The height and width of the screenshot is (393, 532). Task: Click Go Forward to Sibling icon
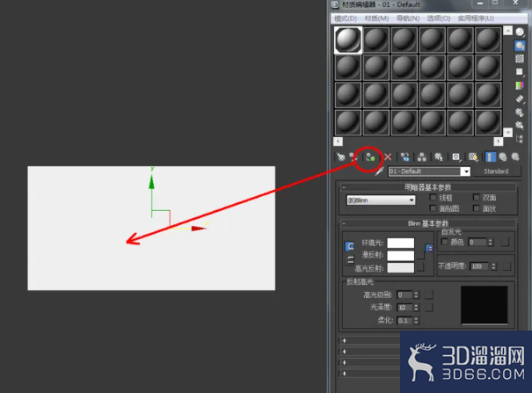click(515, 157)
